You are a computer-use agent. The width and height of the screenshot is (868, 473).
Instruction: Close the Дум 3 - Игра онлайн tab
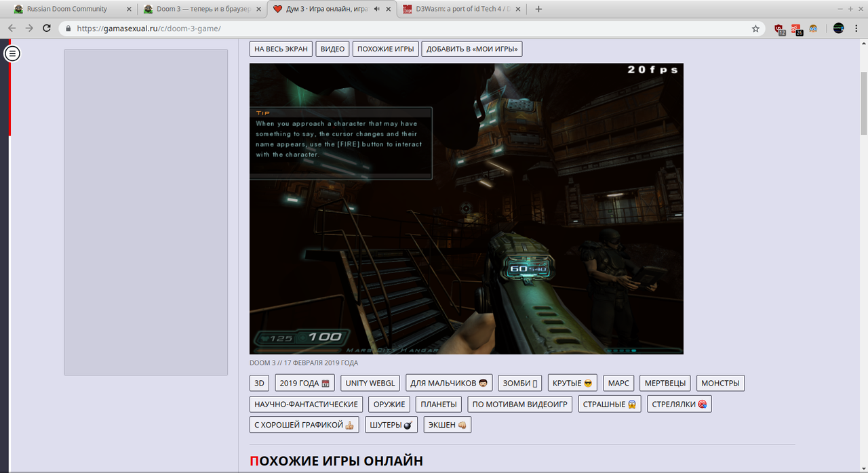tap(388, 9)
